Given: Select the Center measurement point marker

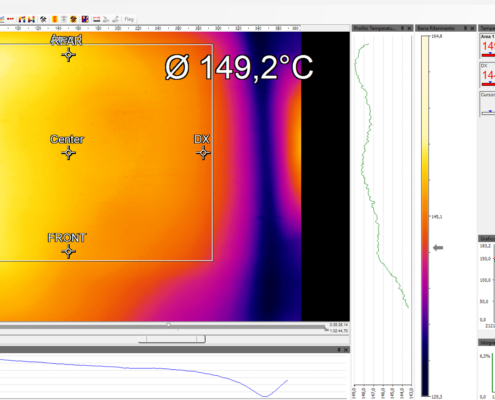Looking at the screenshot, I should click(x=68, y=153).
